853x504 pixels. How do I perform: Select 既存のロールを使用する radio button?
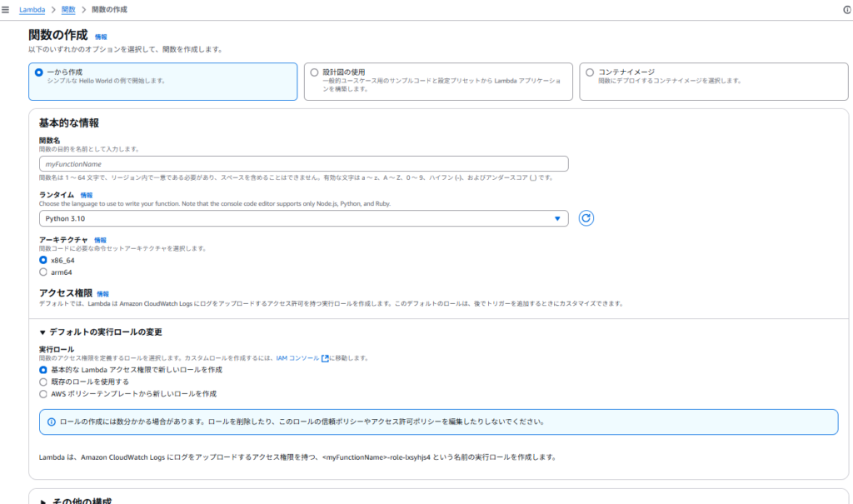43,382
